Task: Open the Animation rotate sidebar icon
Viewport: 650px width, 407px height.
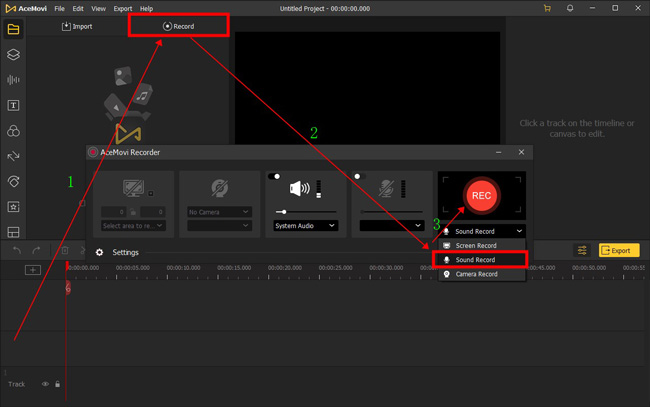Action: tap(13, 182)
